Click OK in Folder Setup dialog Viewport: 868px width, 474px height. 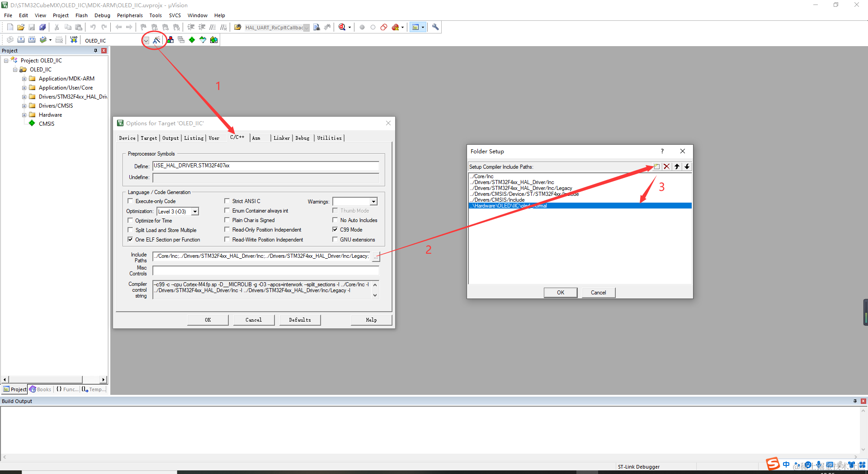pyautogui.click(x=561, y=293)
